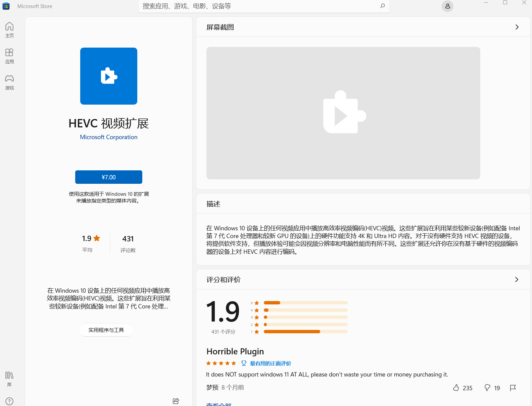The image size is (532, 406).
Task: Click the thumbs-down icon with 19 votes
Action: click(487, 388)
